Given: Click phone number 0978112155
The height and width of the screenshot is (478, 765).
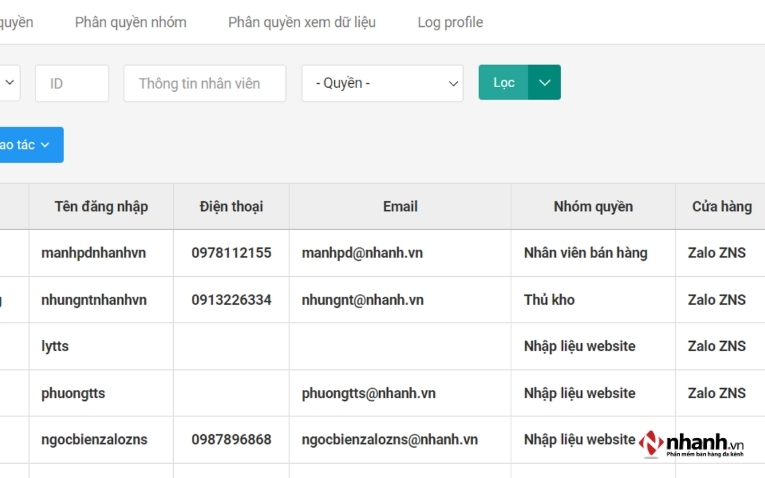Looking at the screenshot, I should [231, 253].
